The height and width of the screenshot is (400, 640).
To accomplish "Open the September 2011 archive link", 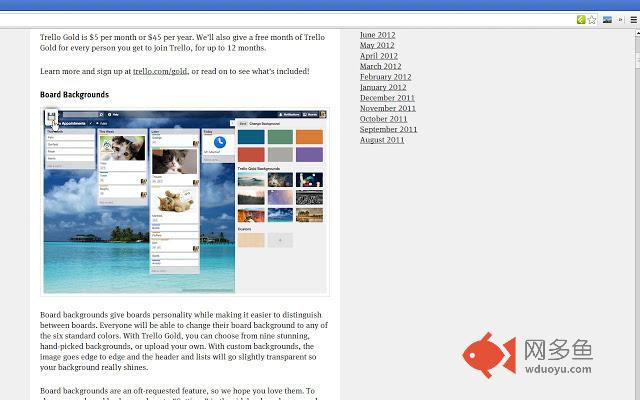I will (x=388, y=129).
